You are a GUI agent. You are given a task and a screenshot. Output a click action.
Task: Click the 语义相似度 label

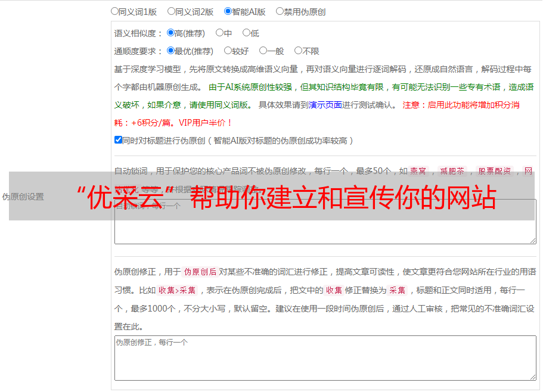click(x=138, y=33)
